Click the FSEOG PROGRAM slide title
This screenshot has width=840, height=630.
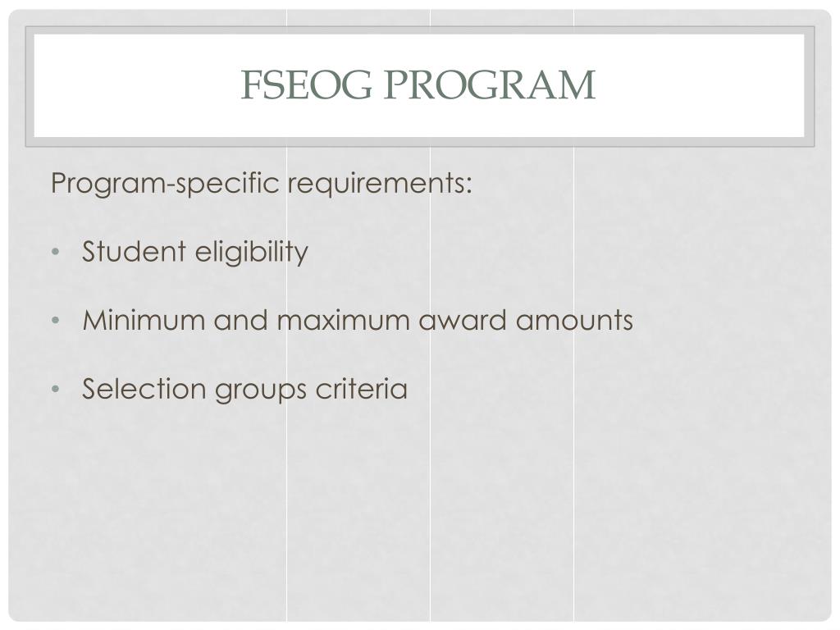click(418, 84)
